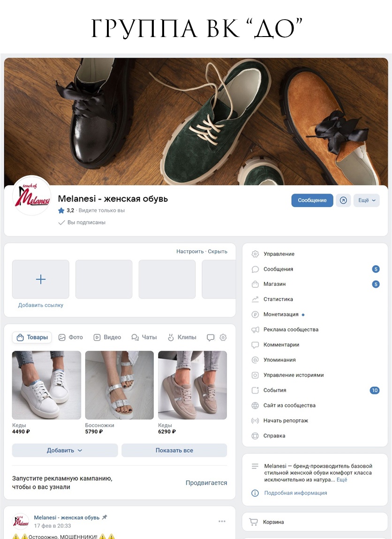The width and height of the screenshot is (392, 539).
Task: Click the Магазин badge showing 5
Action: tap(376, 284)
